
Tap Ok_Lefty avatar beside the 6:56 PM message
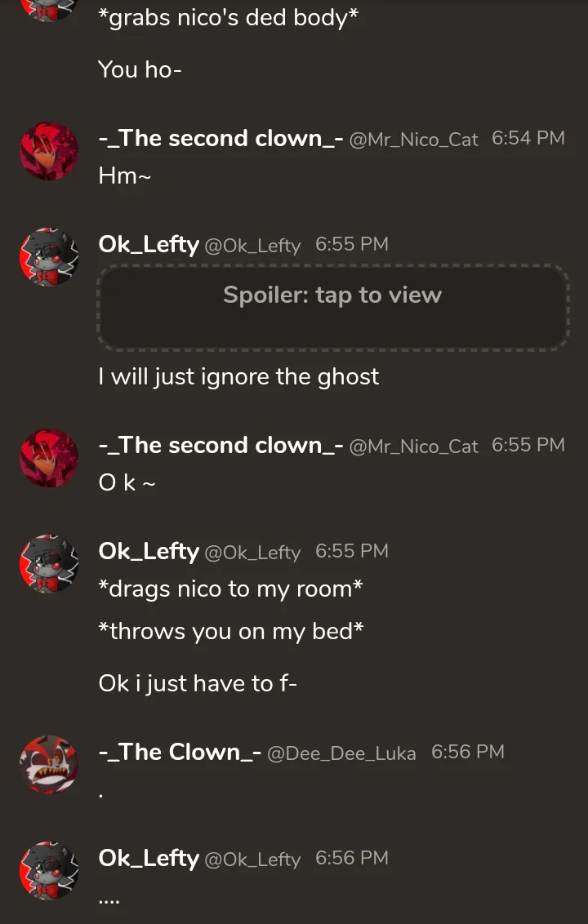click(49, 870)
